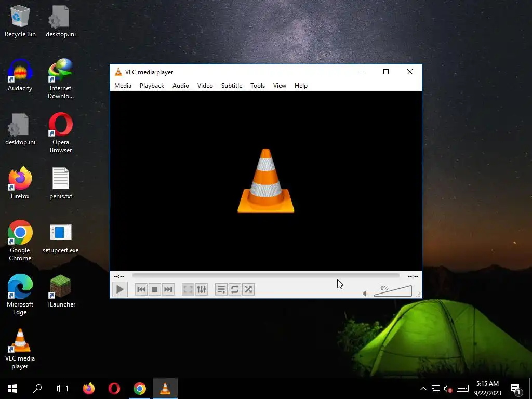The width and height of the screenshot is (532, 399).
Task: Click the VLC taskbar button
Action: (x=165, y=389)
